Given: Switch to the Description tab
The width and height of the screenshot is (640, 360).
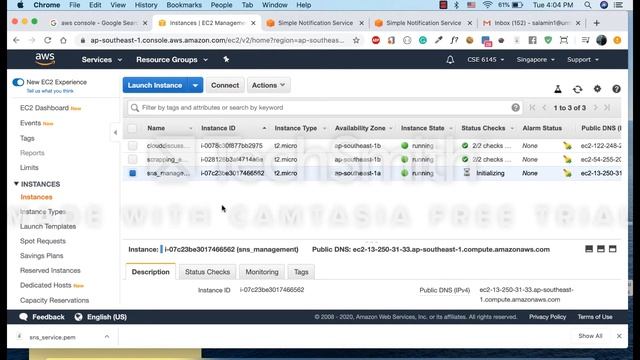Looking at the screenshot, I should (151, 272).
